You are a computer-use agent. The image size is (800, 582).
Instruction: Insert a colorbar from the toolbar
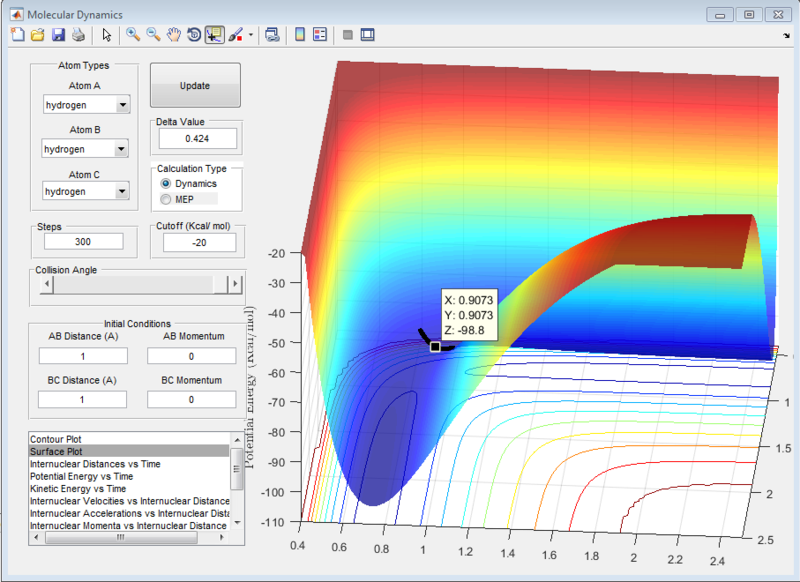point(299,35)
